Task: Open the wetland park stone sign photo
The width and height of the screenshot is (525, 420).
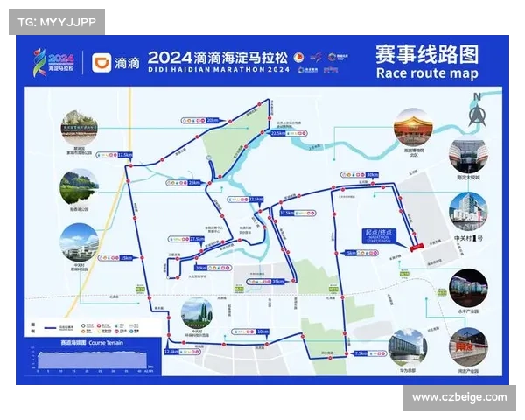Action: click(x=80, y=128)
